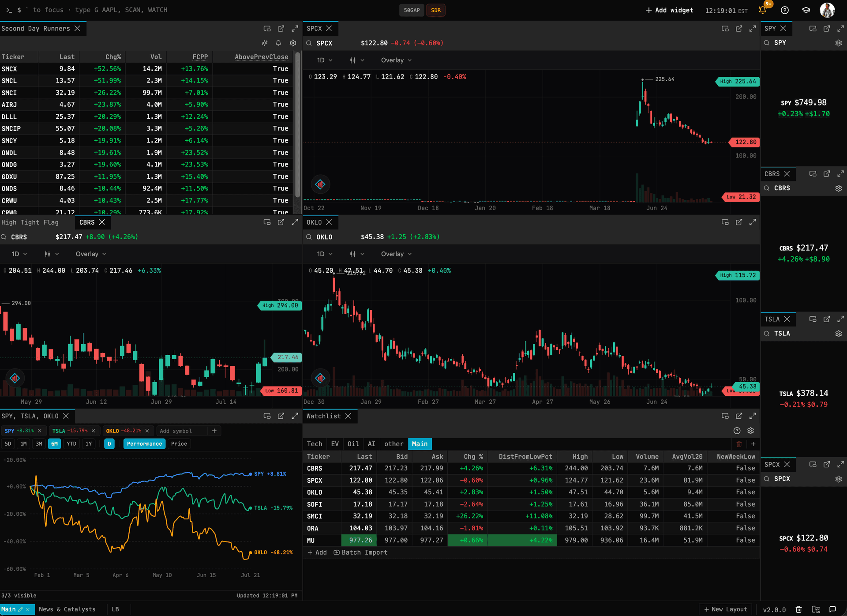This screenshot has height=616, width=847.
Task: Switch to the AI watchlist tab
Action: click(x=371, y=444)
